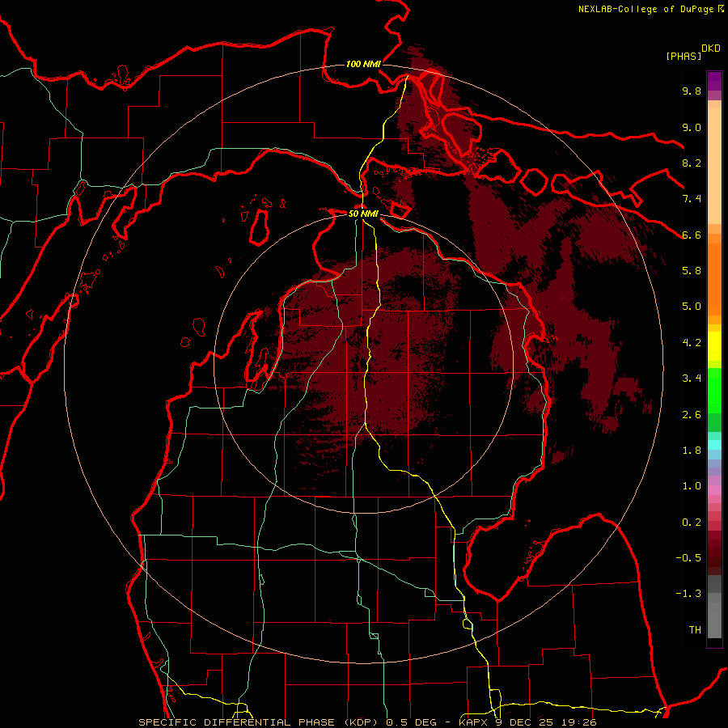Image resolution: width=728 pixels, height=728 pixels.
Task: Click the KAPX station identifier in caption
Action: pyautogui.click(x=475, y=722)
